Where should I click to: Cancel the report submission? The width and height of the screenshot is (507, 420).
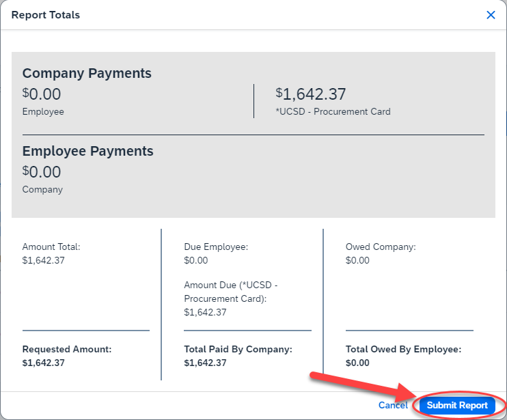(393, 405)
